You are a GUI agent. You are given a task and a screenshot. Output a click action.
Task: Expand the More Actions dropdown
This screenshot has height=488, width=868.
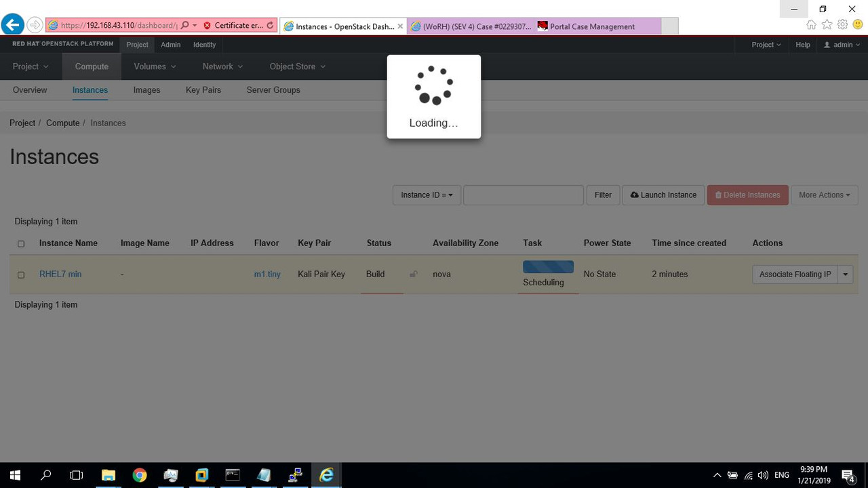click(x=824, y=195)
